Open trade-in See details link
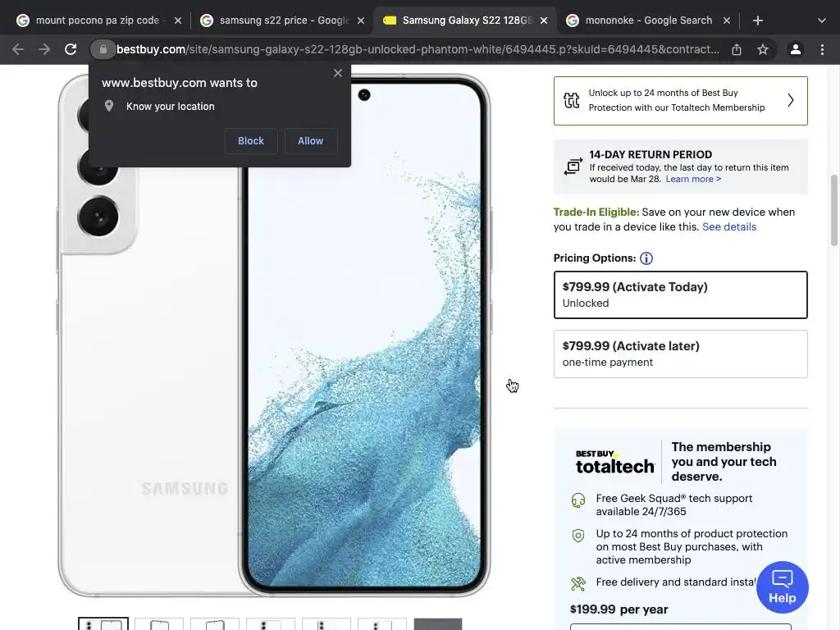 tap(729, 226)
